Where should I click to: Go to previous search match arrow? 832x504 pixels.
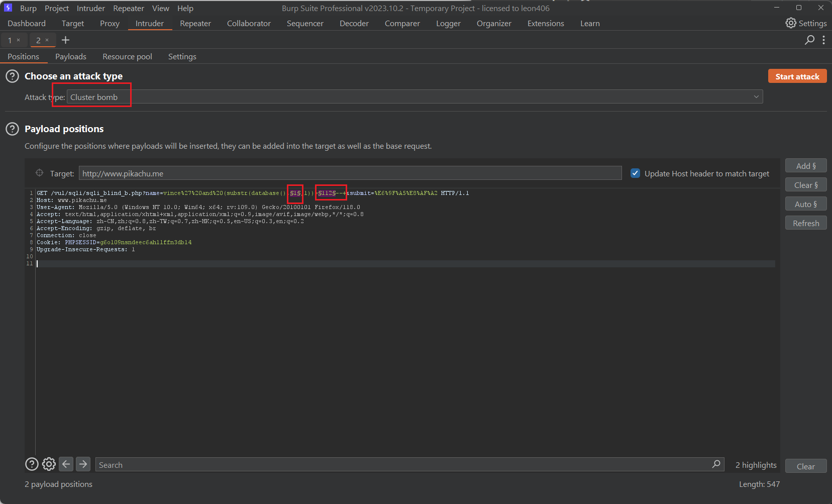click(x=66, y=464)
